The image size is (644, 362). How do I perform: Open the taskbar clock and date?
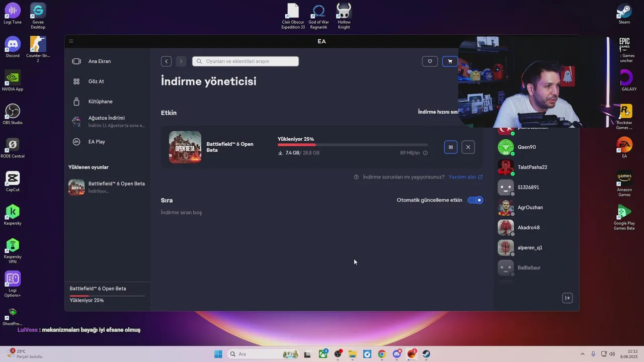(x=629, y=354)
